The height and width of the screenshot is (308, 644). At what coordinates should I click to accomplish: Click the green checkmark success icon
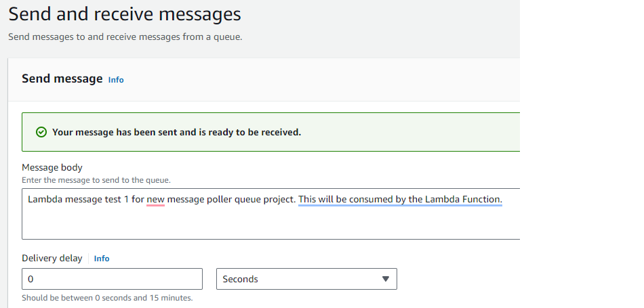point(41,132)
